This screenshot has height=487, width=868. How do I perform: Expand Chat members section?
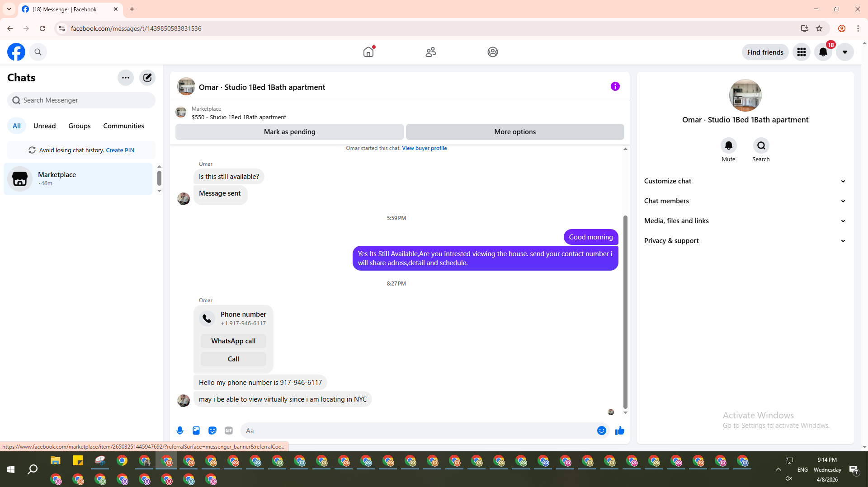[745, 201]
